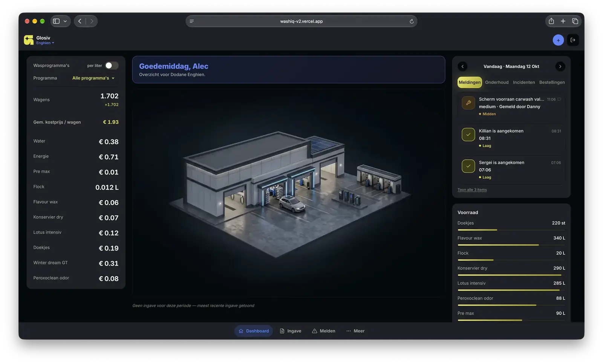Screen dimensions: 603x364
Task: Click the washiq-v2.vercel.app address field
Action: [301, 21]
